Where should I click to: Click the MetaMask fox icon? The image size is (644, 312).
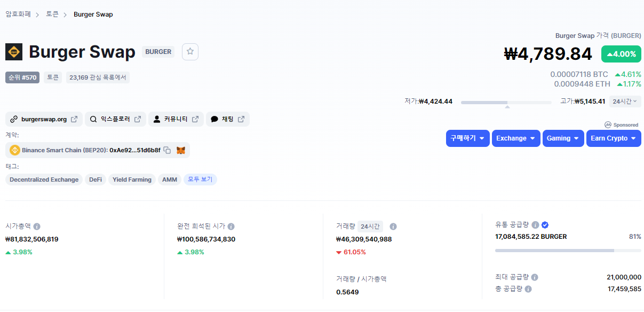[x=181, y=151]
